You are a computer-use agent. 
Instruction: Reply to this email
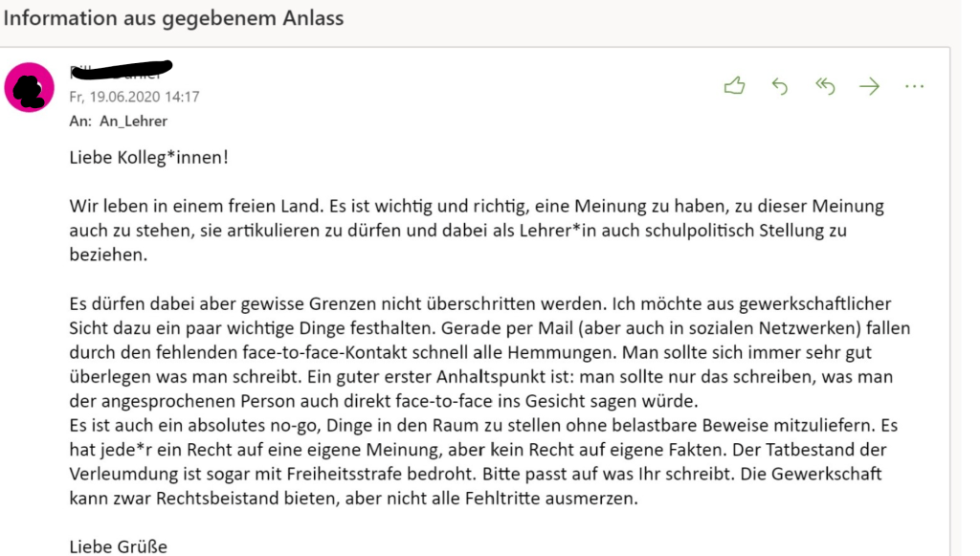779,87
